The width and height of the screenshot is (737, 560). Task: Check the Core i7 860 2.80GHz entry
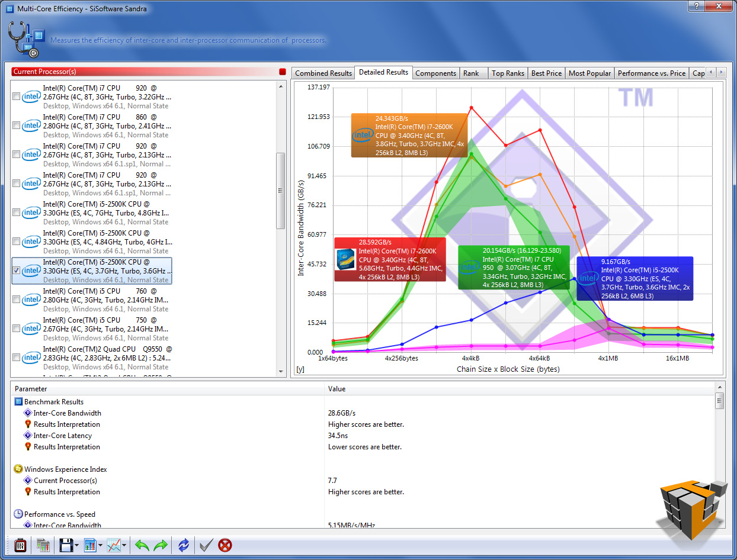click(16, 125)
